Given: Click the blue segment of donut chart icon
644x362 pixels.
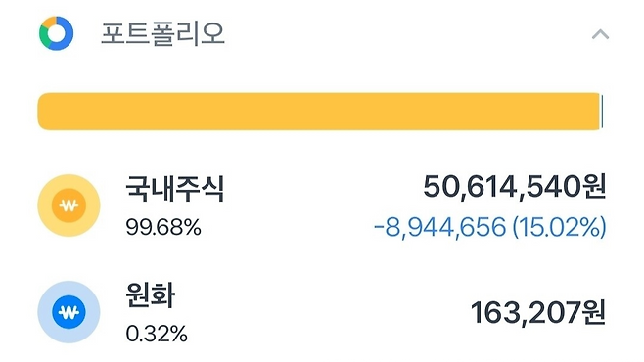Looking at the screenshot, I should [66, 39].
